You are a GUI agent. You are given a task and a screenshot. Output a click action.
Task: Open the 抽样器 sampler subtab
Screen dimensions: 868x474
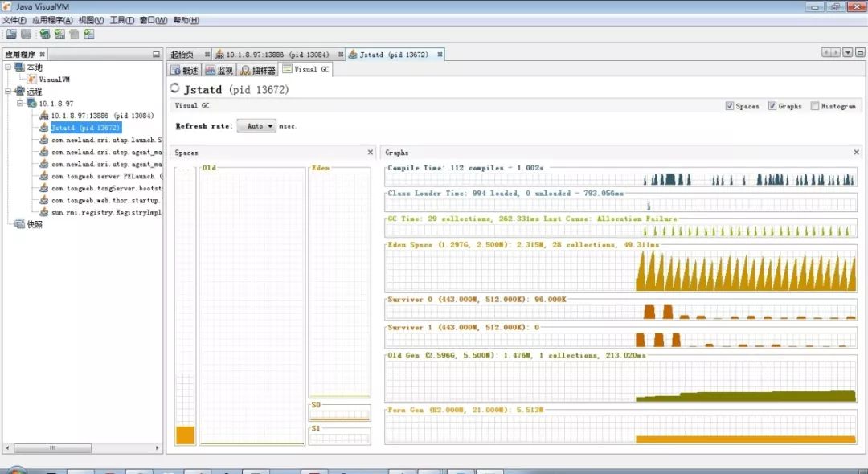[258, 70]
